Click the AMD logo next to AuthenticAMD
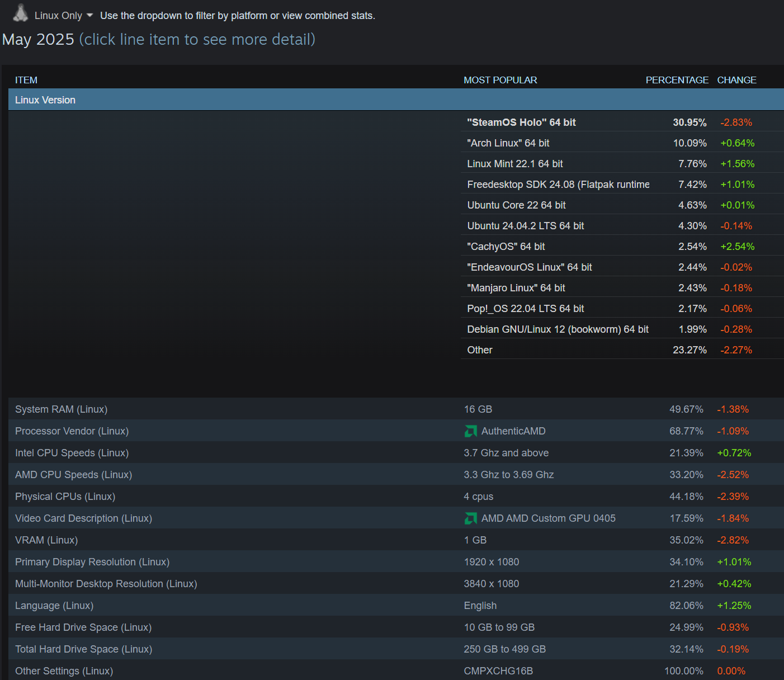Viewport: 784px width, 680px height. (x=471, y=431)
